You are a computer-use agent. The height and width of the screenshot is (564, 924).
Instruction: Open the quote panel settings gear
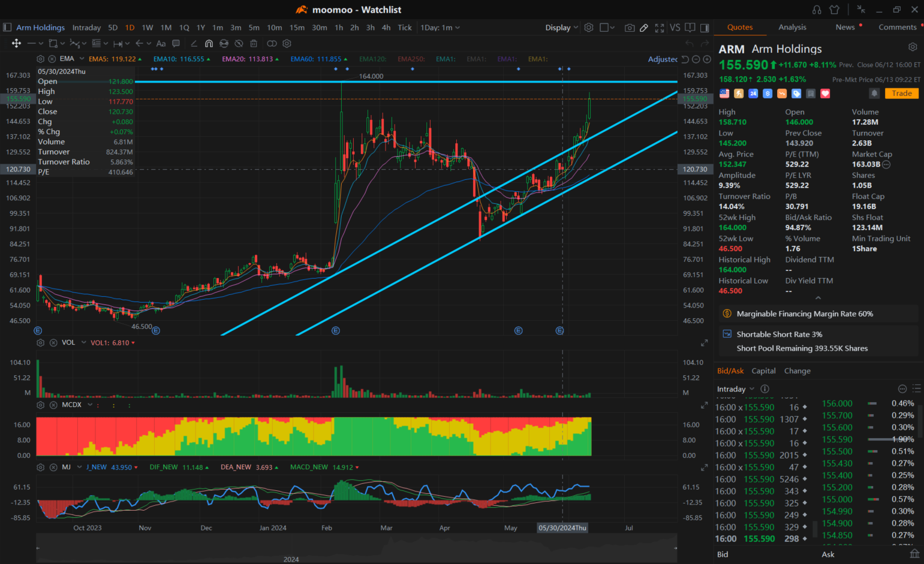[x=913, y=47]
